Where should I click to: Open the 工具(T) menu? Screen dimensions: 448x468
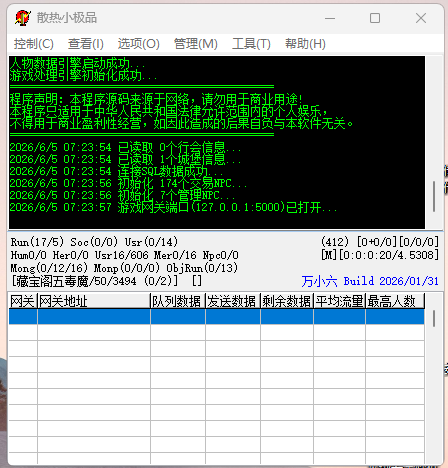pyautogui.click(x=251, y=44)
